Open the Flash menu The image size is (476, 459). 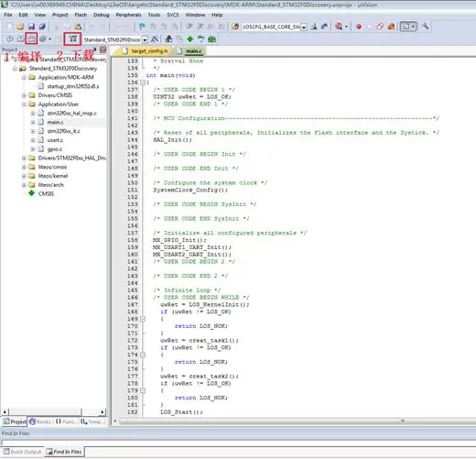[x=81, y=15]
